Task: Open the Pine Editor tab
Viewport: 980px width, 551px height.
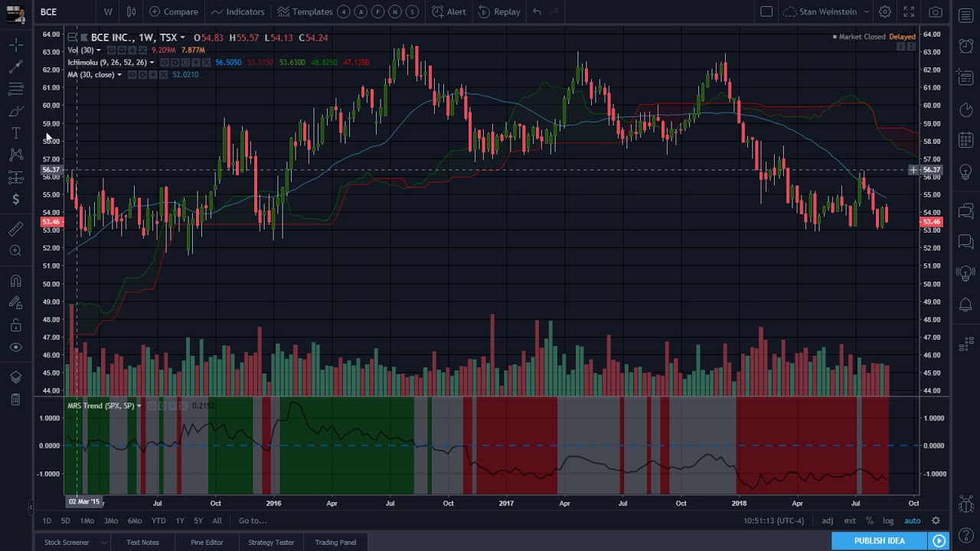Action: (207, 543)
